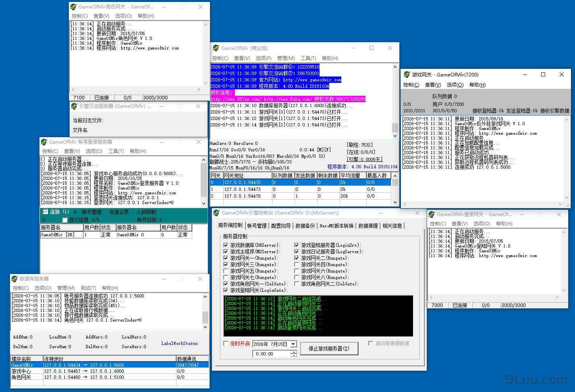Select gateway row 127.0.0.1:54478
The height and width of the screenshot is (392, 575).
tap(301, 196)
